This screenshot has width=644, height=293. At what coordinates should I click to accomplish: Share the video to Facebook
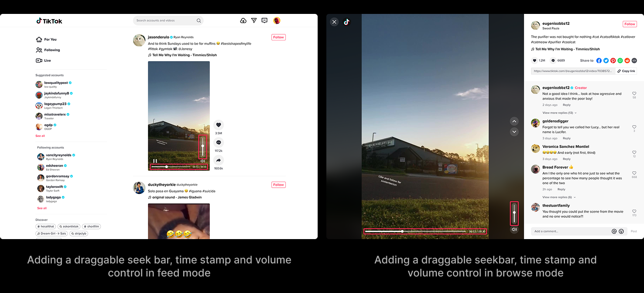(599, 60)
